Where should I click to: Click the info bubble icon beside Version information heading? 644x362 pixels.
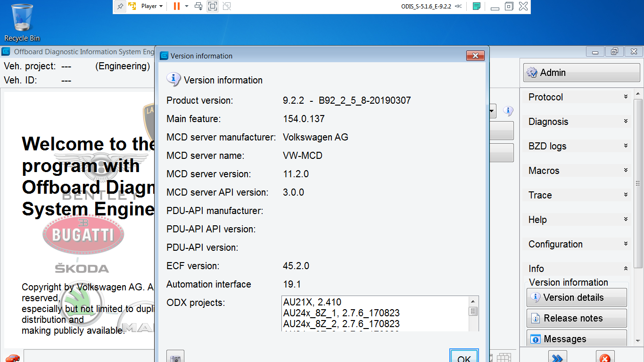pyautogui.click(x=173, y=79)
